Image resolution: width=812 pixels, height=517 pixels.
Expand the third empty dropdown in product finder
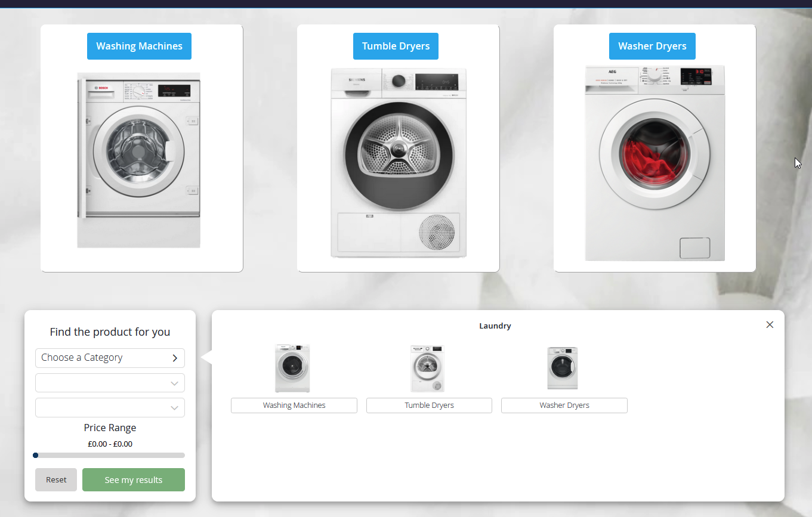(x=110, y=407)
